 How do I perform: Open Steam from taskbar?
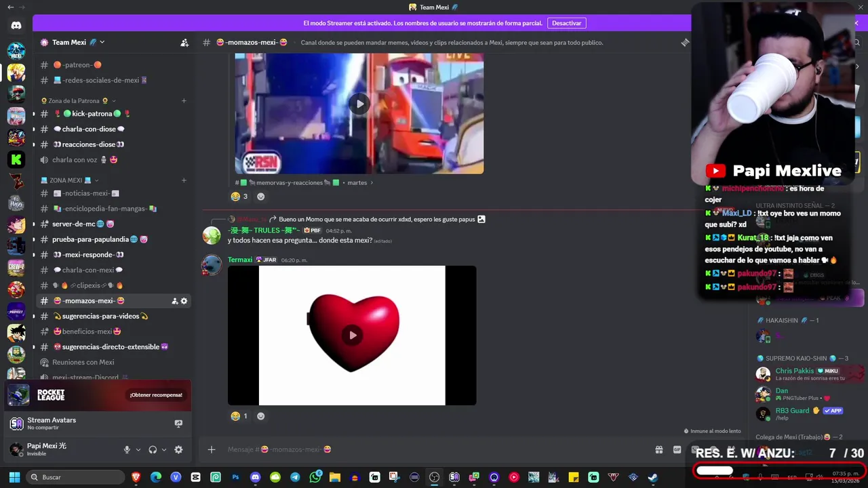(652, 477)
